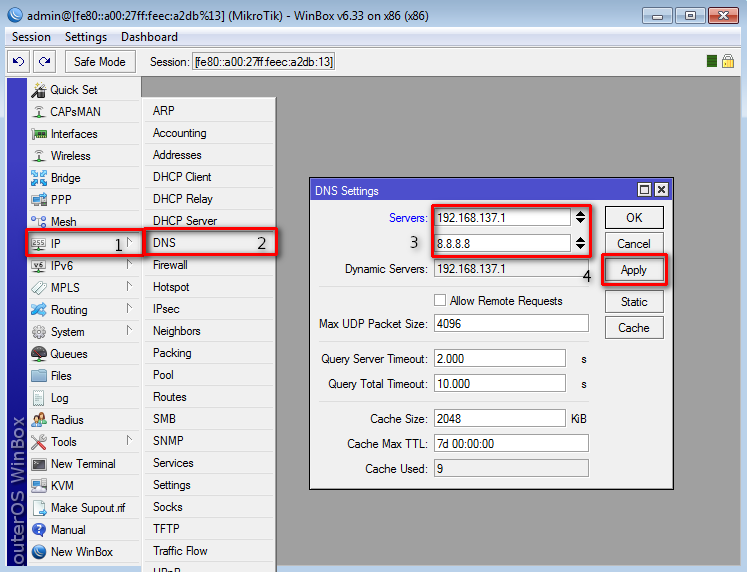
Task: Click the padlock icon in toolbar
Action: coord(727,61)
